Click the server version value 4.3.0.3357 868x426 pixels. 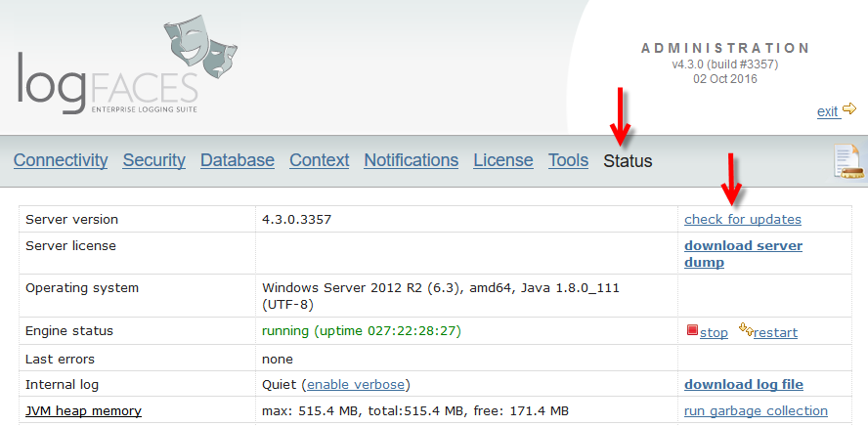[x=297, y=220]
